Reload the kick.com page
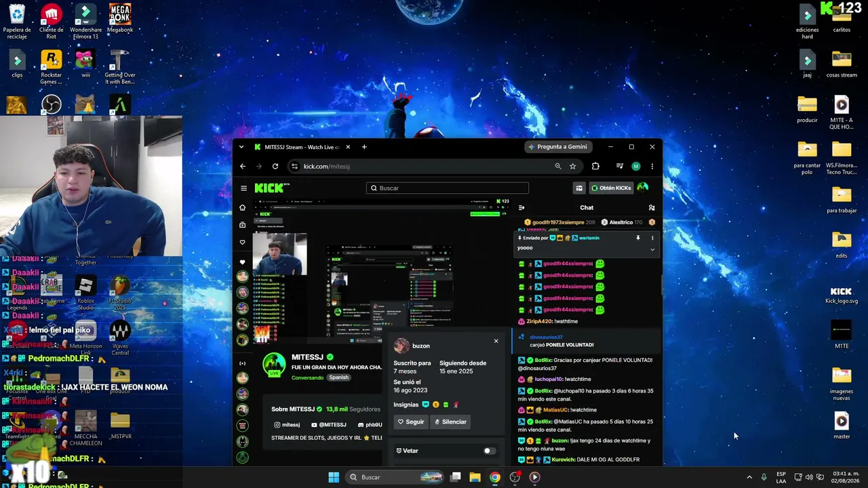The image size is (868, 488). 275,166
